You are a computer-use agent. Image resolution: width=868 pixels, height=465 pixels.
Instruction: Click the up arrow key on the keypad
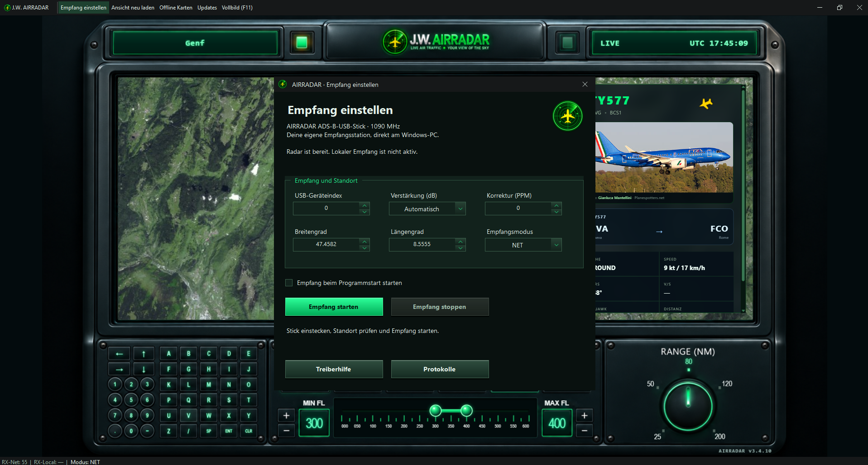click(144, 354)
